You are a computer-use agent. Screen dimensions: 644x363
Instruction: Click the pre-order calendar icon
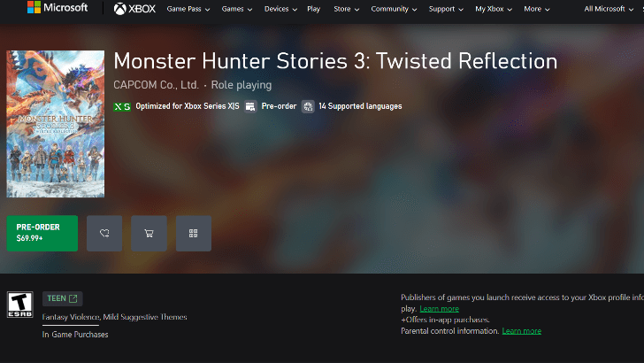pos(250,106)
